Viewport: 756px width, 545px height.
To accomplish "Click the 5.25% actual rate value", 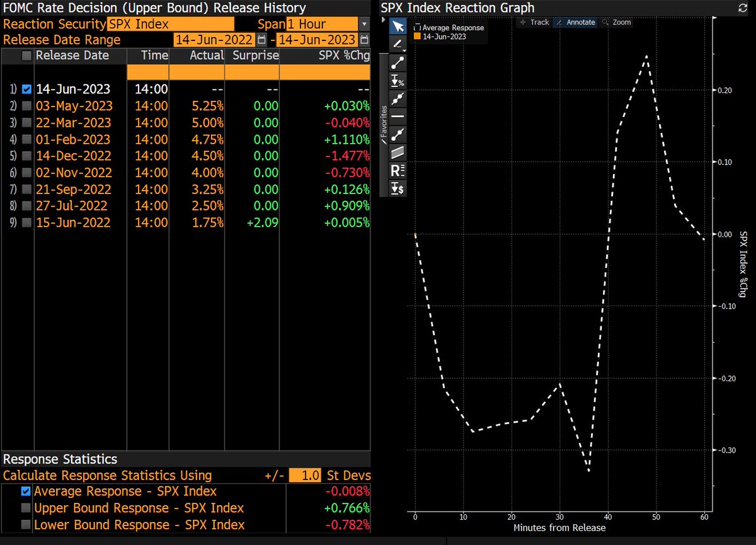I will pos(207,106).
